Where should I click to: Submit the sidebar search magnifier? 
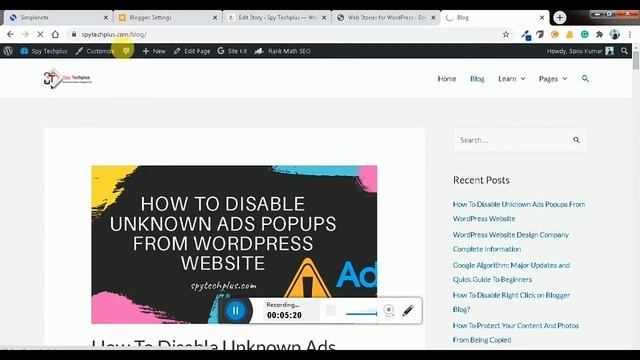coord(576,140)
